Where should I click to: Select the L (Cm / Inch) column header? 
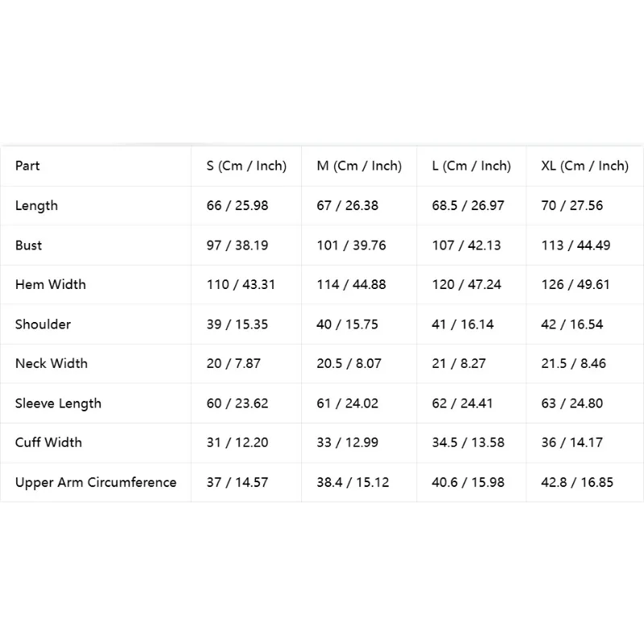pos(471,166)
